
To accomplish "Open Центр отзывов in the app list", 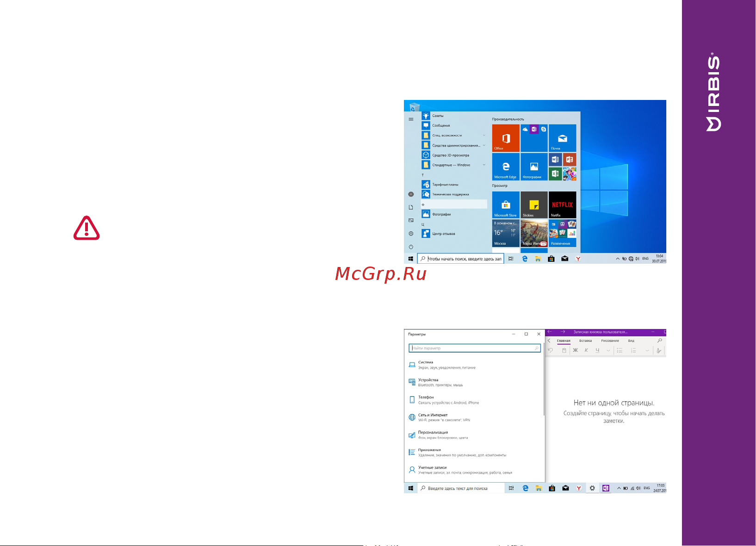I will (x=454, y=234).
